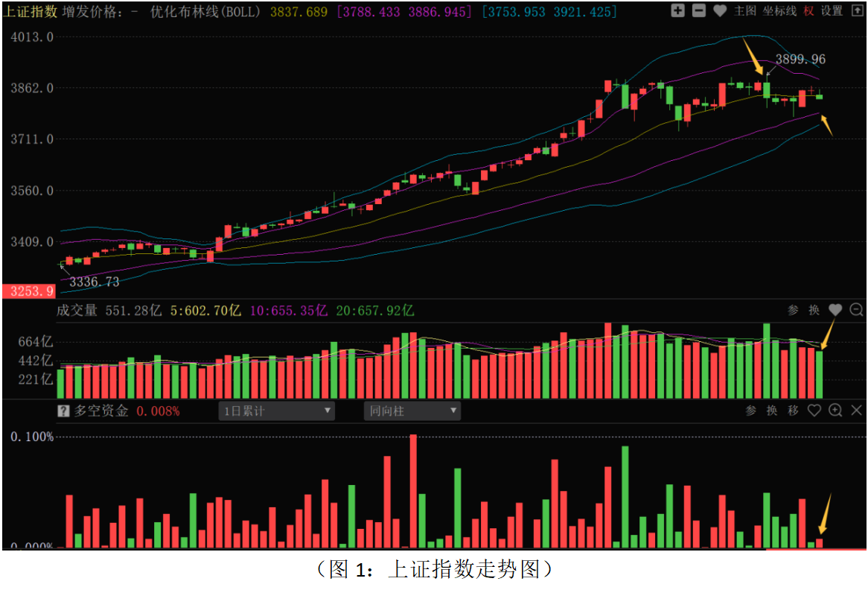The height and width of the screenshot is (590, 868).
Task: Click the 4013.0 price axis label
Action: coord(32,37)
